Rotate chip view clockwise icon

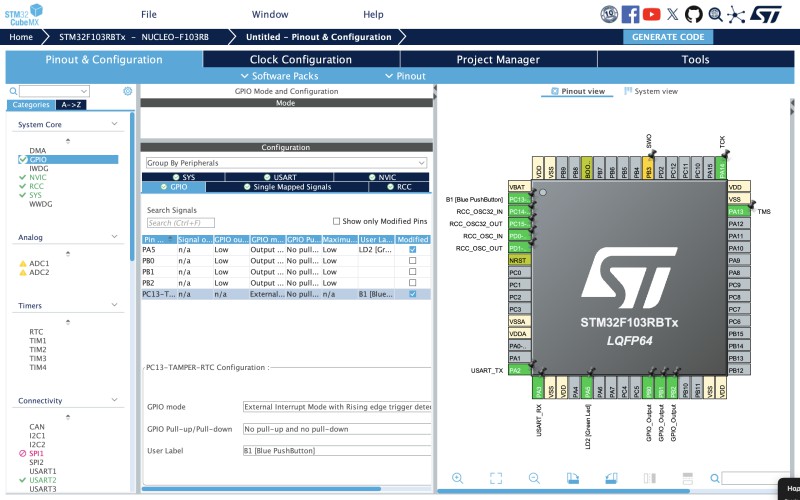click(573, 478)
